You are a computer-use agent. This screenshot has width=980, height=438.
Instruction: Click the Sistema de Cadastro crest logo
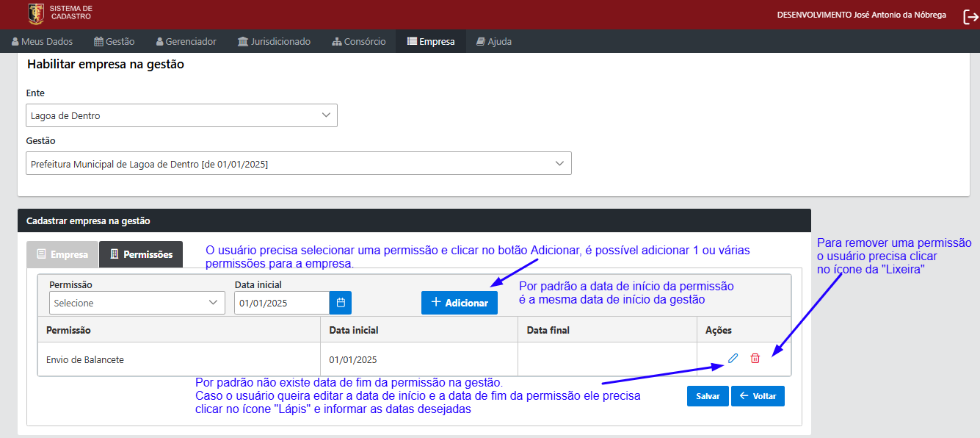point(35,13)
